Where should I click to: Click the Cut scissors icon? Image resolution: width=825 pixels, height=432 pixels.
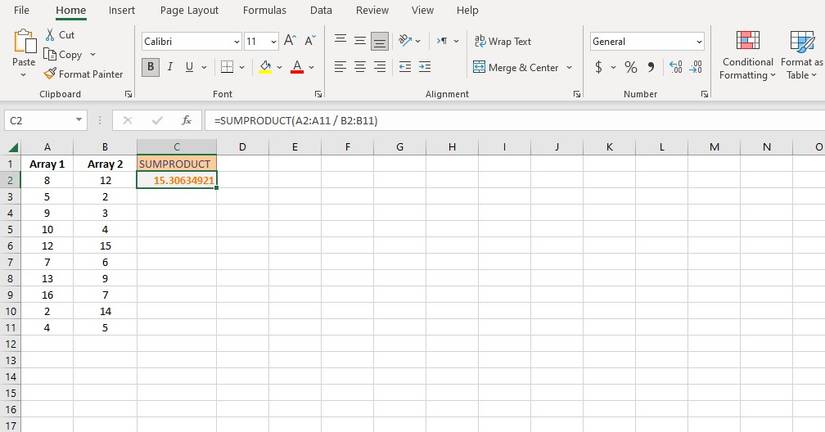pyautogui.click(x=50, y=35)
